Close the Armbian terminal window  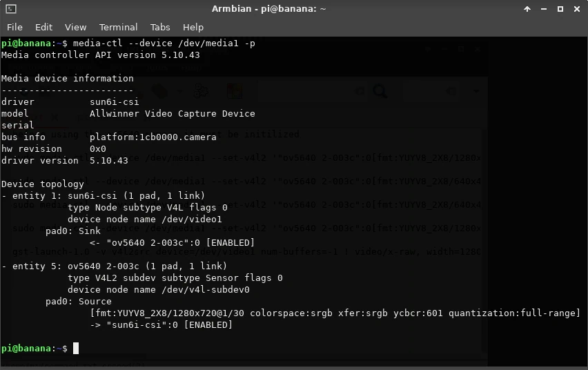(577, 9)
